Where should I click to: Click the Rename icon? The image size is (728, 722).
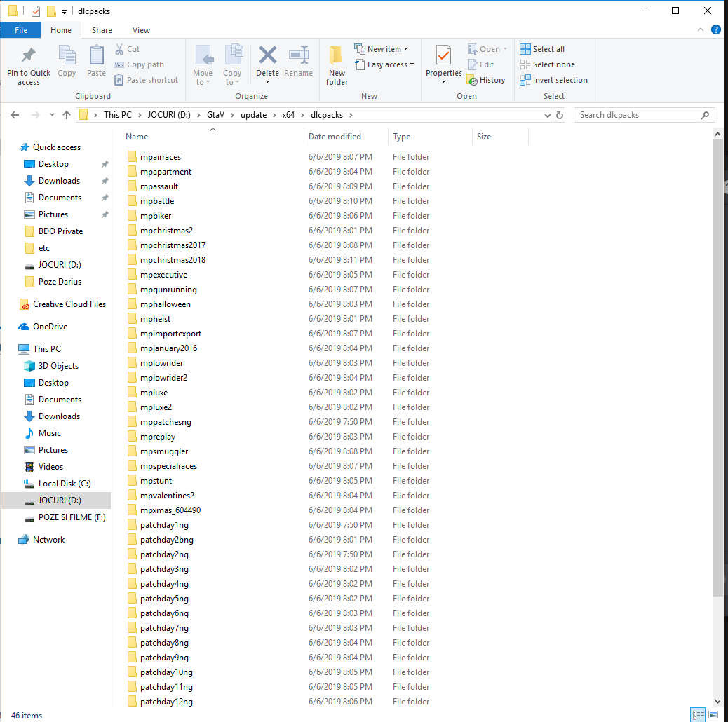pyautogui.click(x=299, y=55)
